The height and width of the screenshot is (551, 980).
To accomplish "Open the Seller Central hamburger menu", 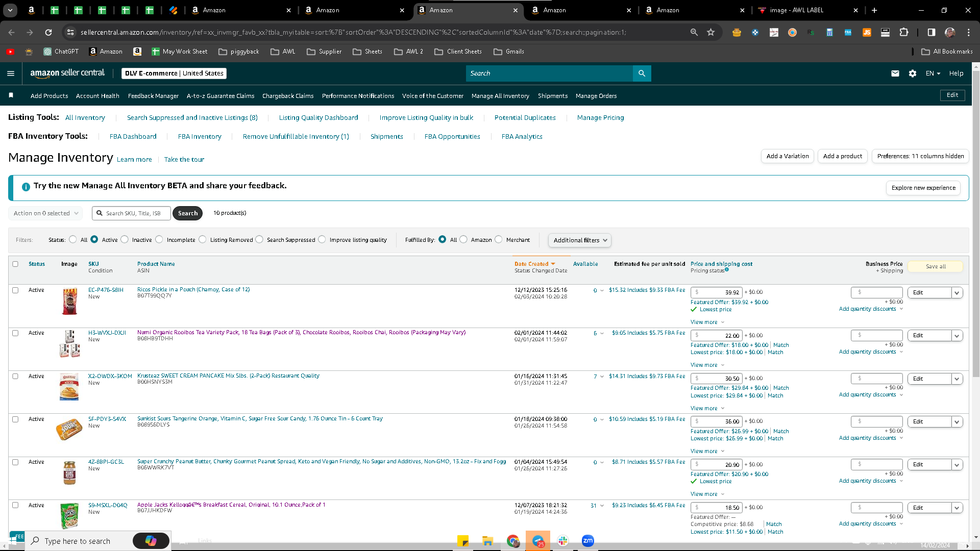I will [11, 73].
